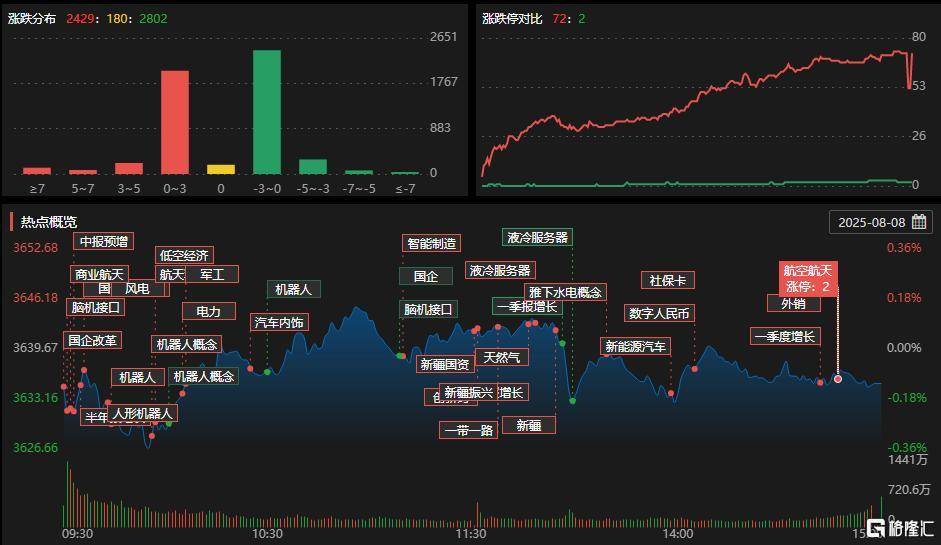The height and width of the screenshot is (545, 941).
Task: Click the 2025-08-08 date field
Action: [880, 222]
